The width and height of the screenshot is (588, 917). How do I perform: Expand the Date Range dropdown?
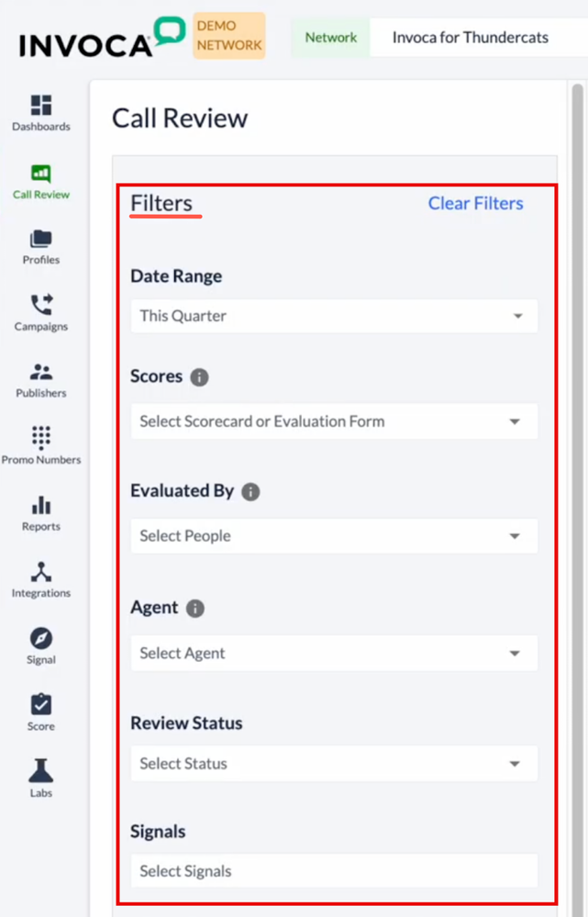click(x=334, y=316)
